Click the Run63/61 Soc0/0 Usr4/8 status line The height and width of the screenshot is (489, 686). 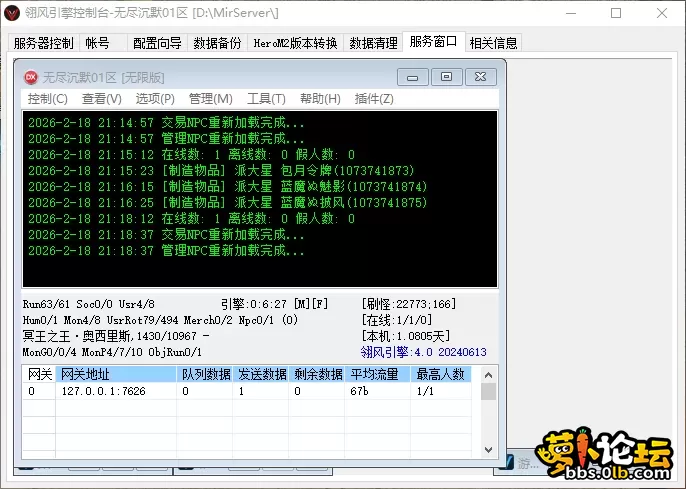click(x=89, y=304)
